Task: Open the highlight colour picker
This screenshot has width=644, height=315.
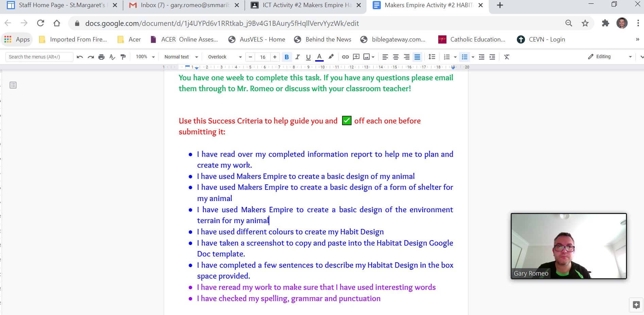Action: [x=331, y=57]
